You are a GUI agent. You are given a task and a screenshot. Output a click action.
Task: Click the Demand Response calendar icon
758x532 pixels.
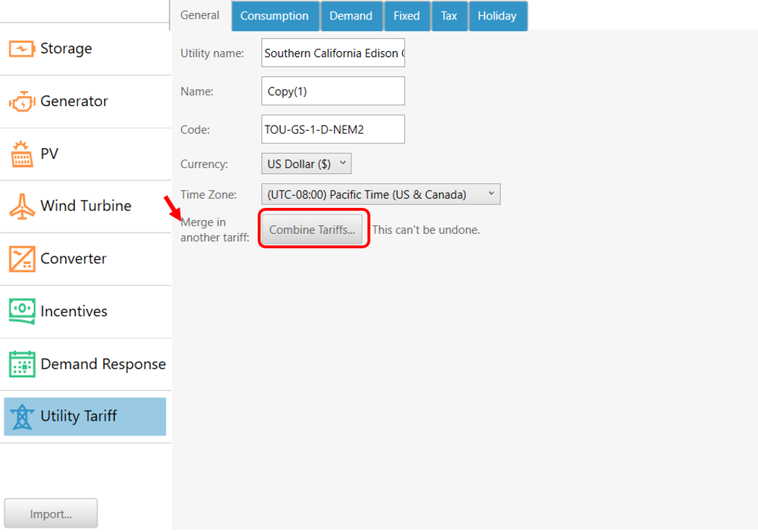tap(22, 364)
